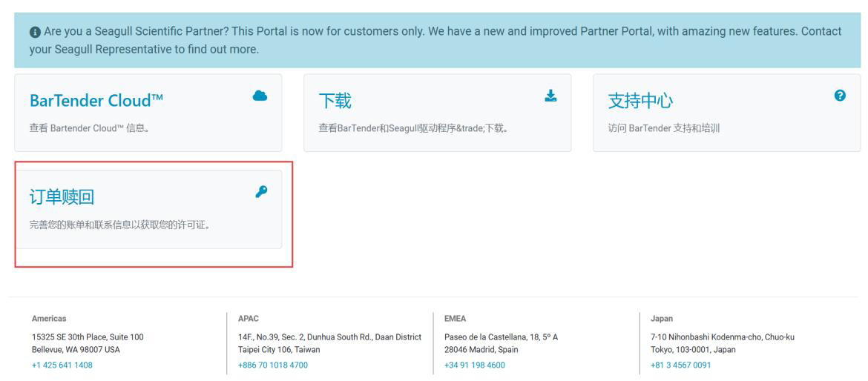868x381 pixels.
Task: Call Americas phone +1 425 641 1408
Action: pos(62,365)
